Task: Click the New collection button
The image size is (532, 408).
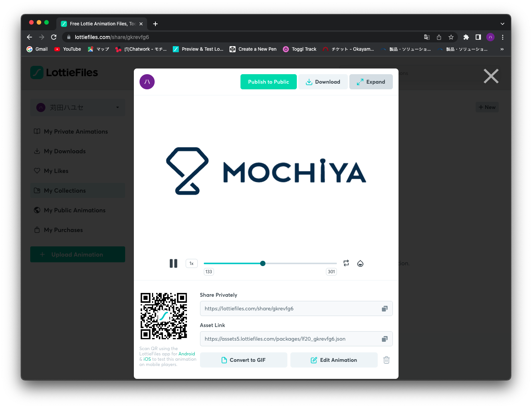Action: tap(487, 107)
